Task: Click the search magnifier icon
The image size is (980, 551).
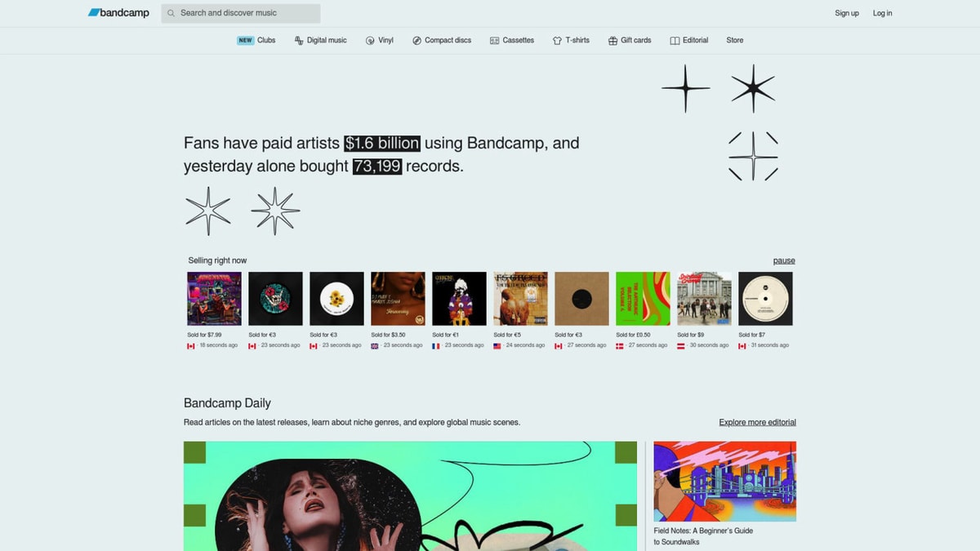Action: 171,13
